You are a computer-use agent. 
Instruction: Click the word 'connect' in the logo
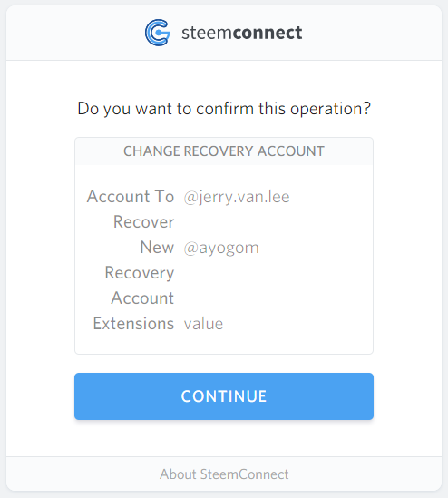[268, 33]
